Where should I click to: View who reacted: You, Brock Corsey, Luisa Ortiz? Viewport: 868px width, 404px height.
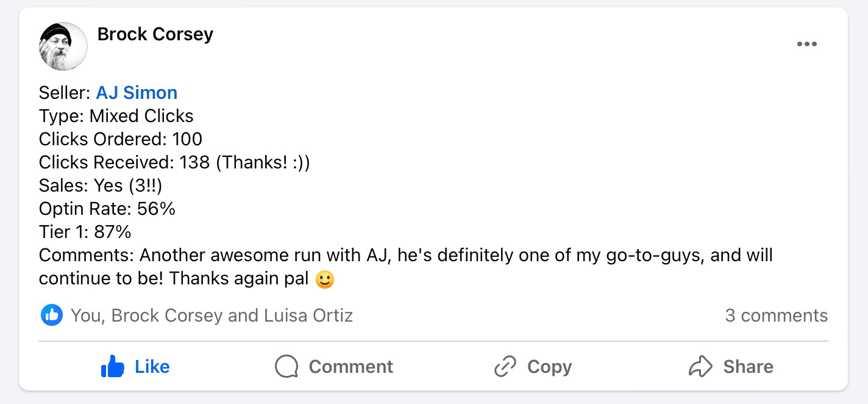point(212,316)
